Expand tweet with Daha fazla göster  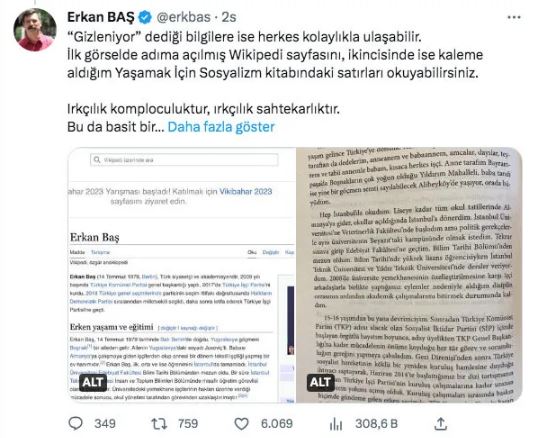[x=221, y=127]
